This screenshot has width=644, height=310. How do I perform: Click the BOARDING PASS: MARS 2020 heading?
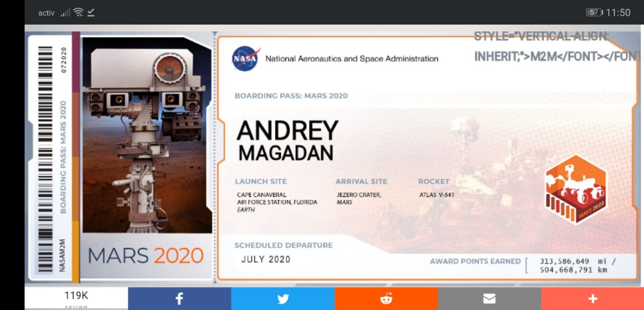(291, 96)
